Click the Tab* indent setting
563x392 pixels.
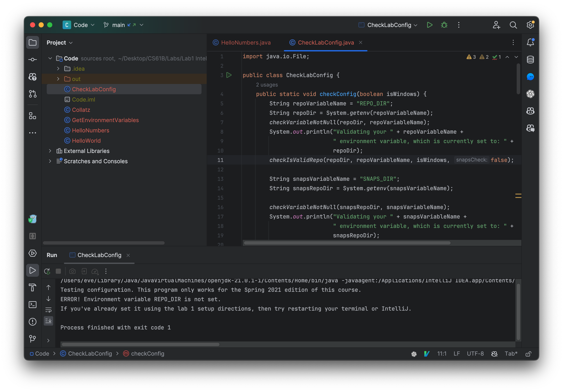click(511, 354)
